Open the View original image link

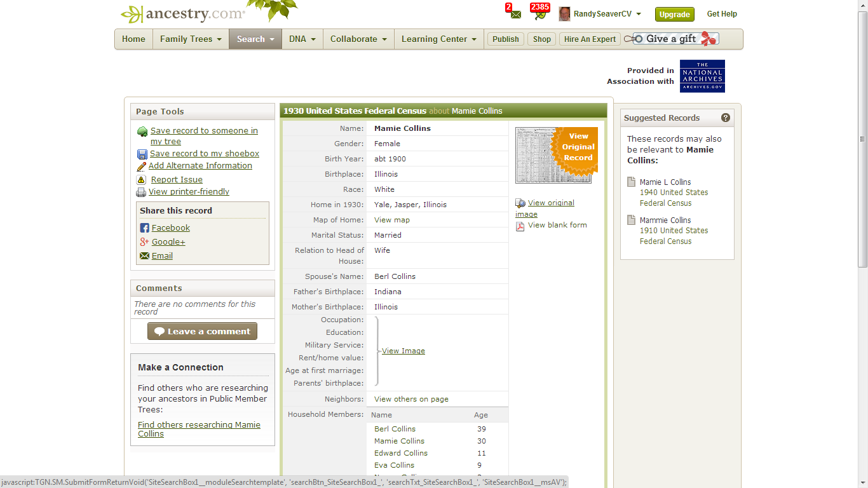point(545,208)
